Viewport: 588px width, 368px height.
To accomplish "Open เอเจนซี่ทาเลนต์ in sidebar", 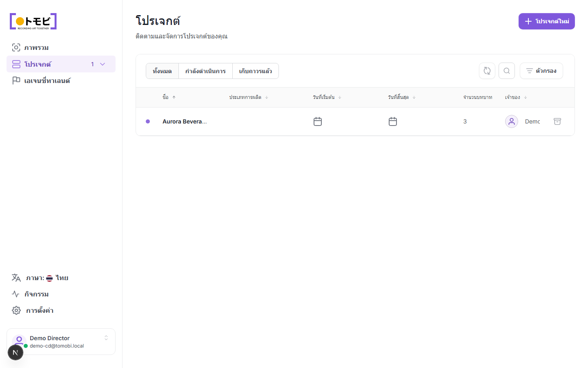I will [61, 81].
